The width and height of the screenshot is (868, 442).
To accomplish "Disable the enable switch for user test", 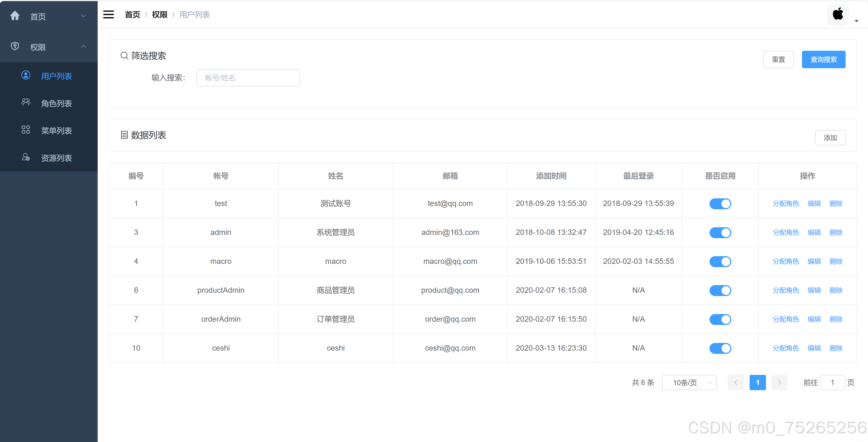I will pos(720,204).
